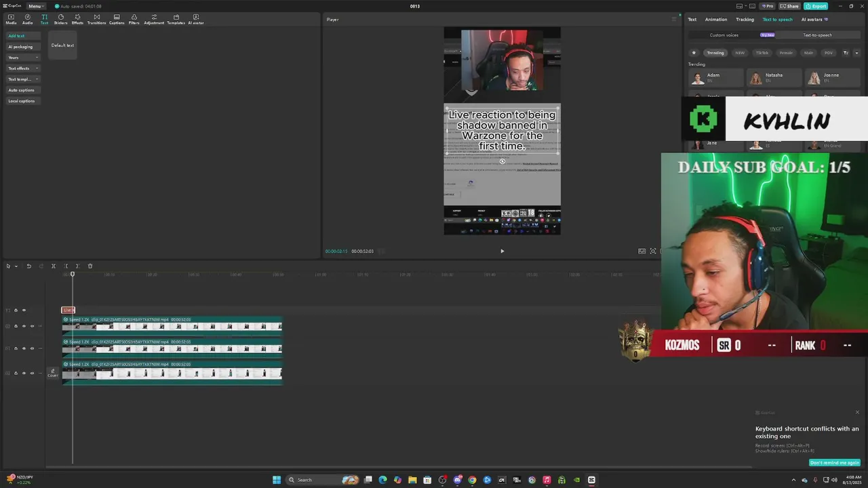The width and height of the screenshot is (868, 488).
Task: Delete left of playhead trim icon
Action: coord(66,266)
